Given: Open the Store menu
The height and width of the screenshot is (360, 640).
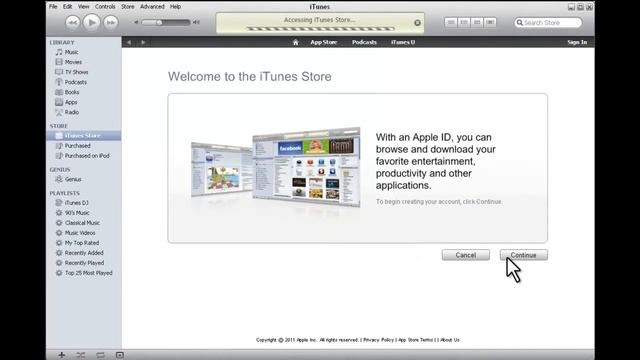Looking at the screenshot, I should click(x=127, y=7).
